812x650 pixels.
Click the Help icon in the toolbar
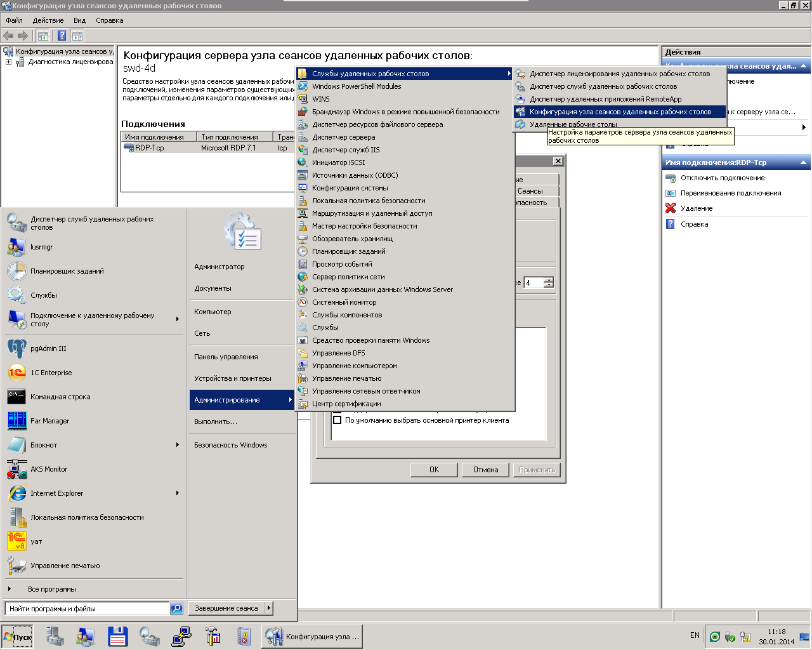(x=62, y=36)
